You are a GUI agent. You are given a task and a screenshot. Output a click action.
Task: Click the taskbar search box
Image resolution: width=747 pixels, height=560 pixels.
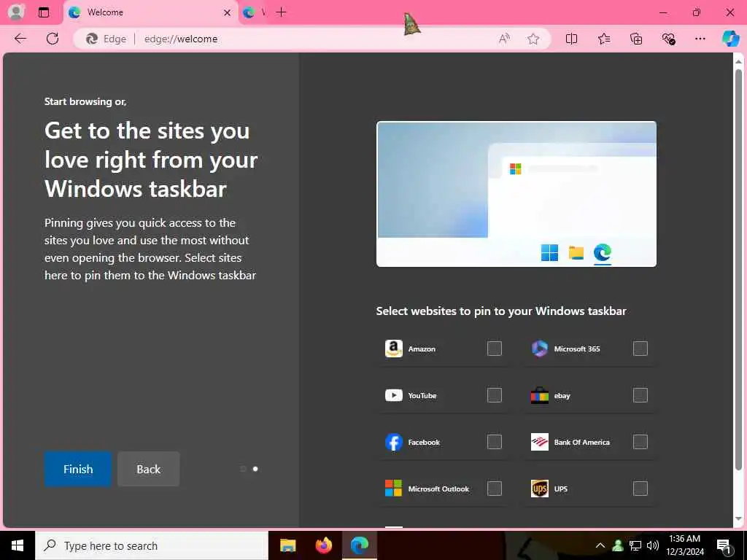click(152, 545)
